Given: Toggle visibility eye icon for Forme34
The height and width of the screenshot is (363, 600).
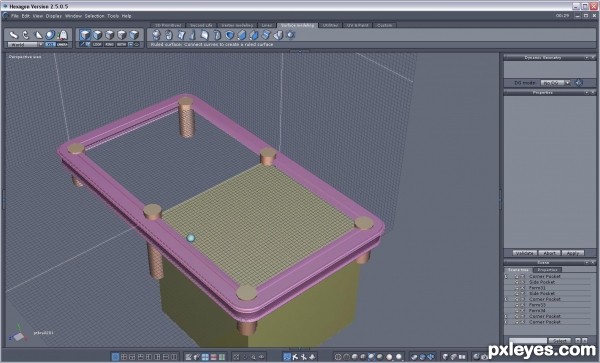Looking at the screenshot, I should (x=517, y=311).
